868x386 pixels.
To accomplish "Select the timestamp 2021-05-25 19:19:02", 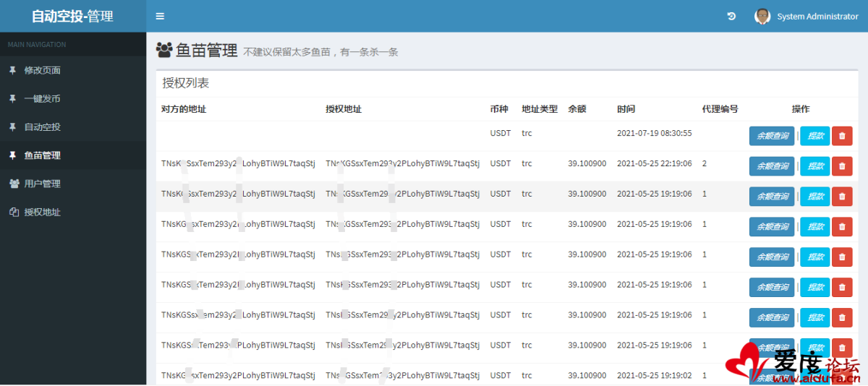I will [x=655, y=376].
